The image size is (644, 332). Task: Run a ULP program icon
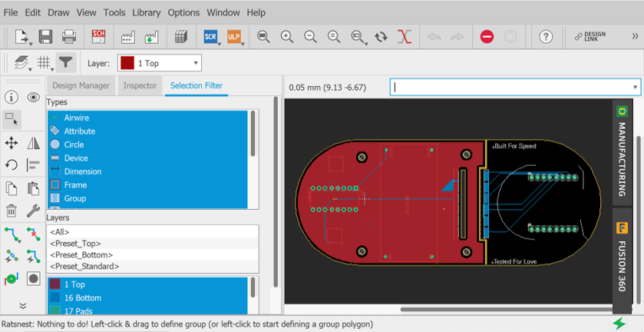point(234,36)
